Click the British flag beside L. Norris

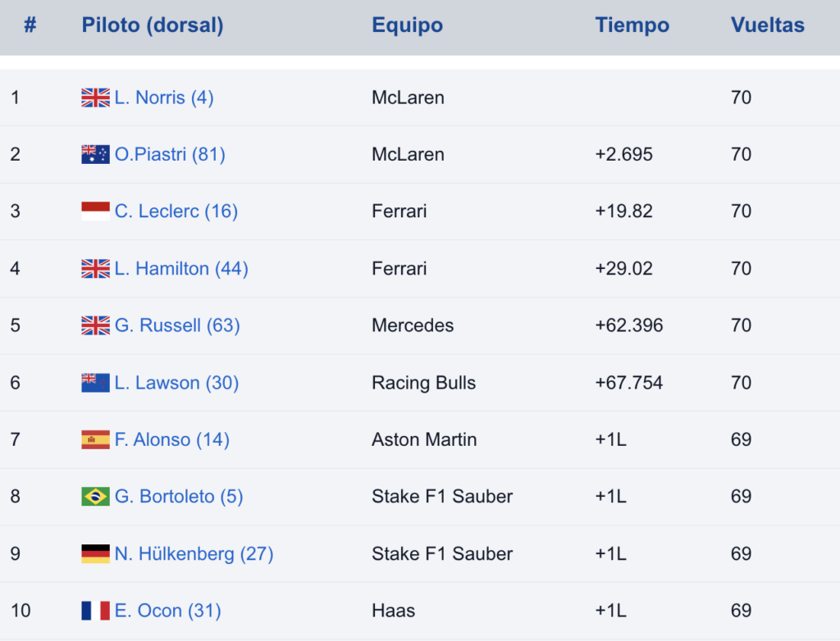point(95,98)
